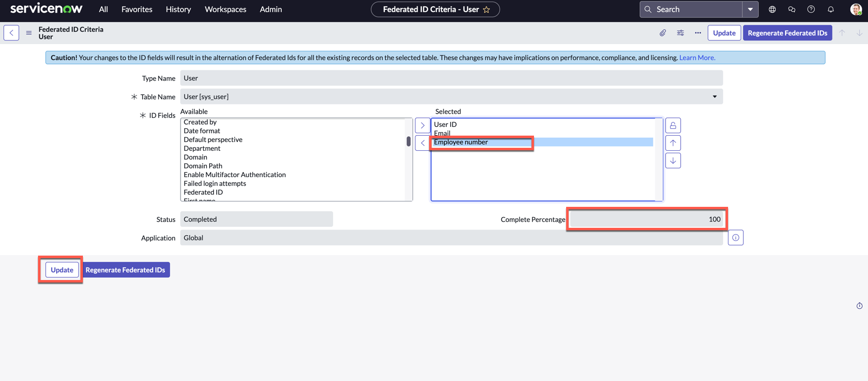Open the chat sidebar icon
This screenshot has width=868, height=381.
click(x=792, y=9)
